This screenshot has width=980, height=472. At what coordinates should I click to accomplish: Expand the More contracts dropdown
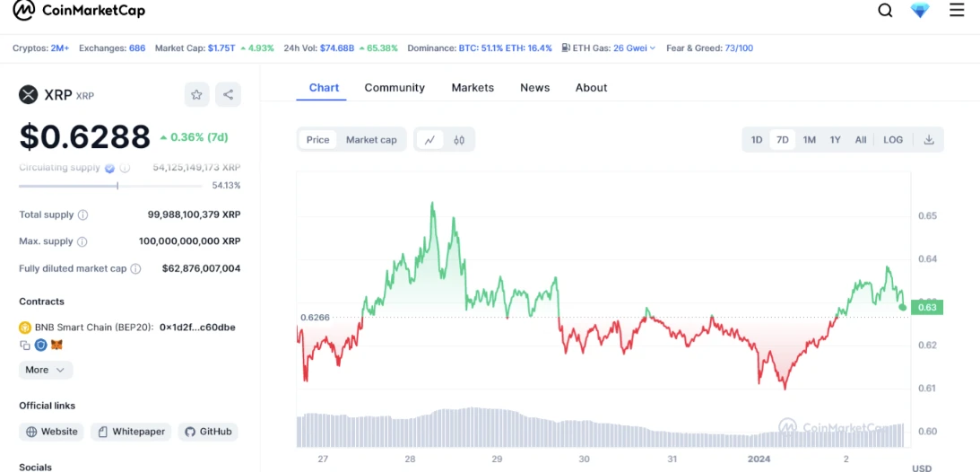[46, 370]
